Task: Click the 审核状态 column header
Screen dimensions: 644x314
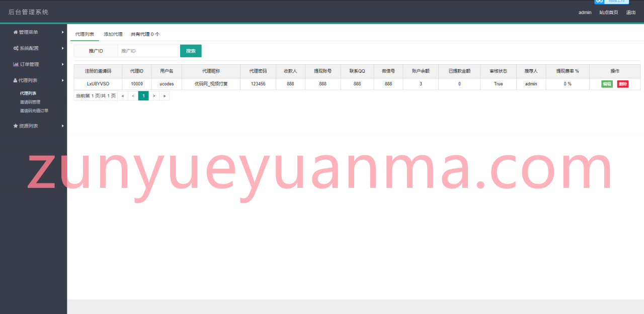Action: pos(499,71)
